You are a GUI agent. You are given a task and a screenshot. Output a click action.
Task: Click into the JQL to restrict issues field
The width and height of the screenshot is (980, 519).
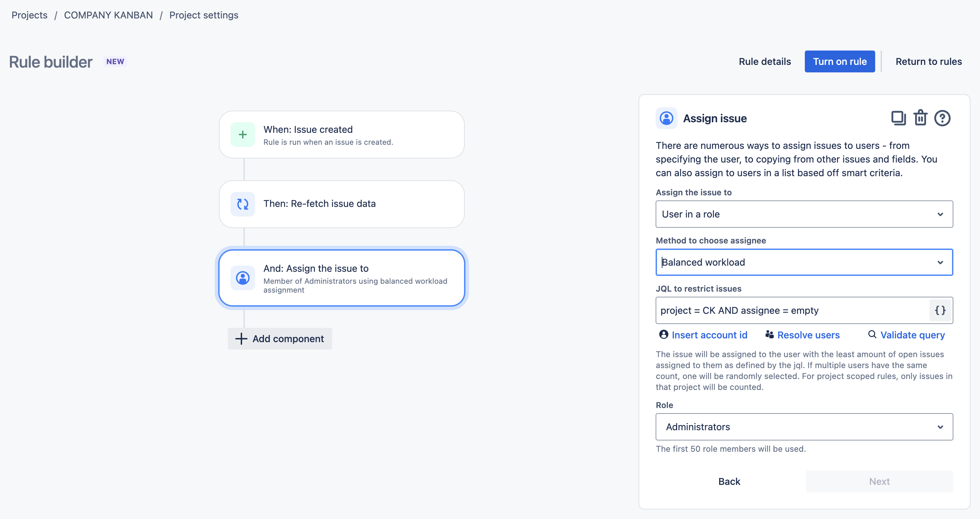coord(791,310)
